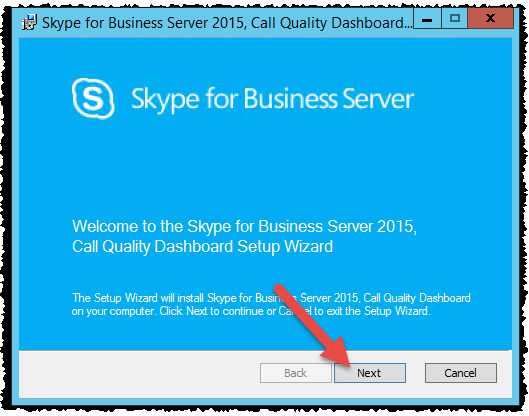Click the installer icon in the title bar
The width and height of the screenshot is (529, 416).
pos(29,23)
